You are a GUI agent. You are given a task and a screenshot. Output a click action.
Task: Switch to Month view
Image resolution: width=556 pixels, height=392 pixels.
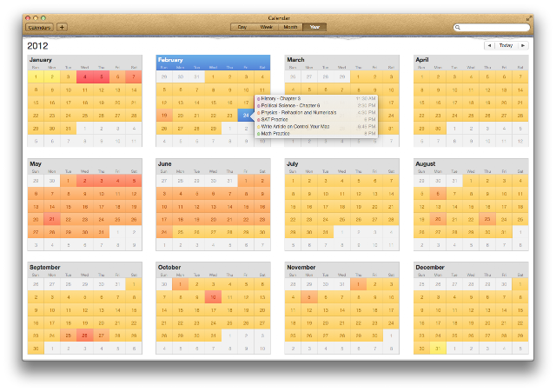tap(290, 27)
